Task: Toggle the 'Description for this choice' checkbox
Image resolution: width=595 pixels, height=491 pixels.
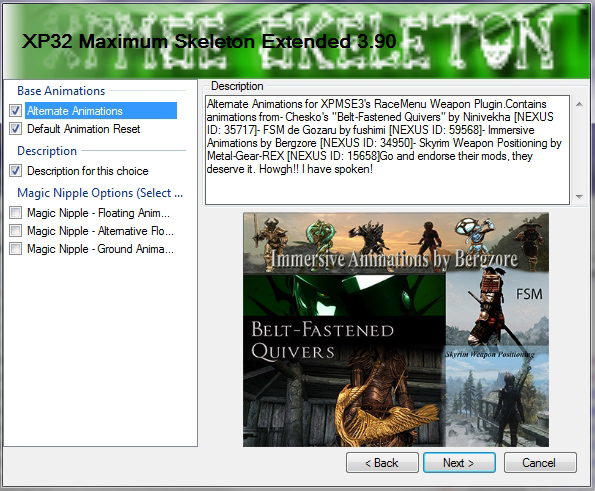Action: (16, 171)
